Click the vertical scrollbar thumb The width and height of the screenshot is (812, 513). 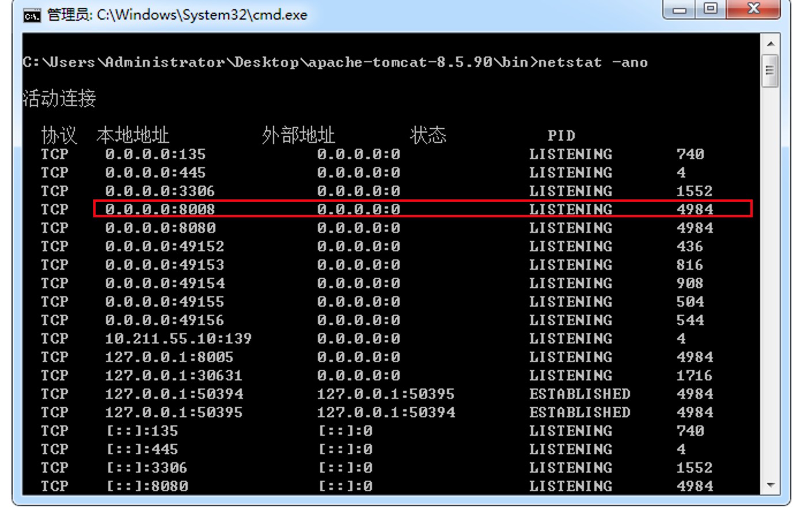pos(770,71)
